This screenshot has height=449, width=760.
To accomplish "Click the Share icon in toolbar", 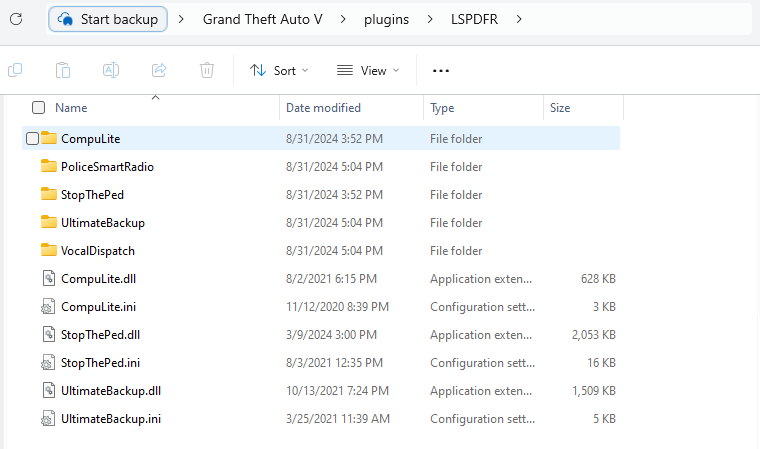I will point(159,70).
